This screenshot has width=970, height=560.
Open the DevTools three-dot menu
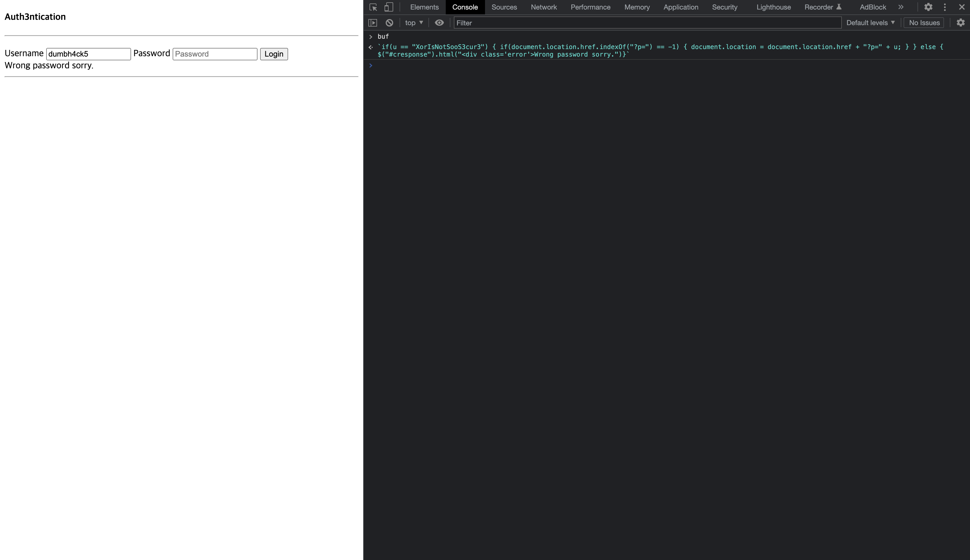tap(945, 7)
